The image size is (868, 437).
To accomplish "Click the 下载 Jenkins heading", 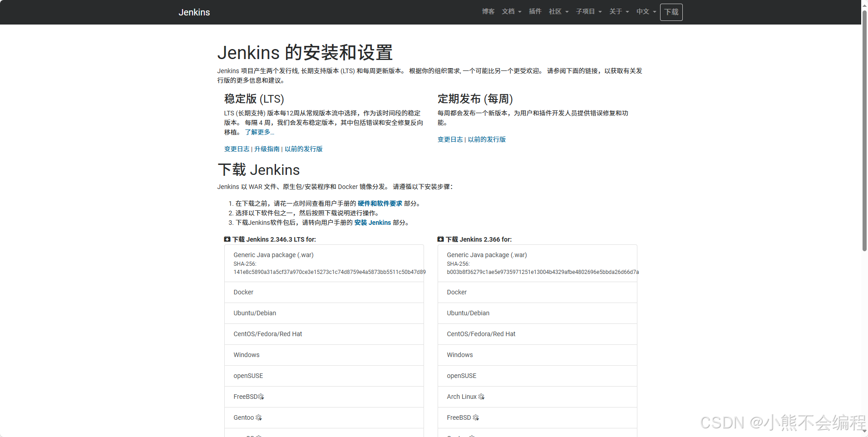I will (259, 170).
